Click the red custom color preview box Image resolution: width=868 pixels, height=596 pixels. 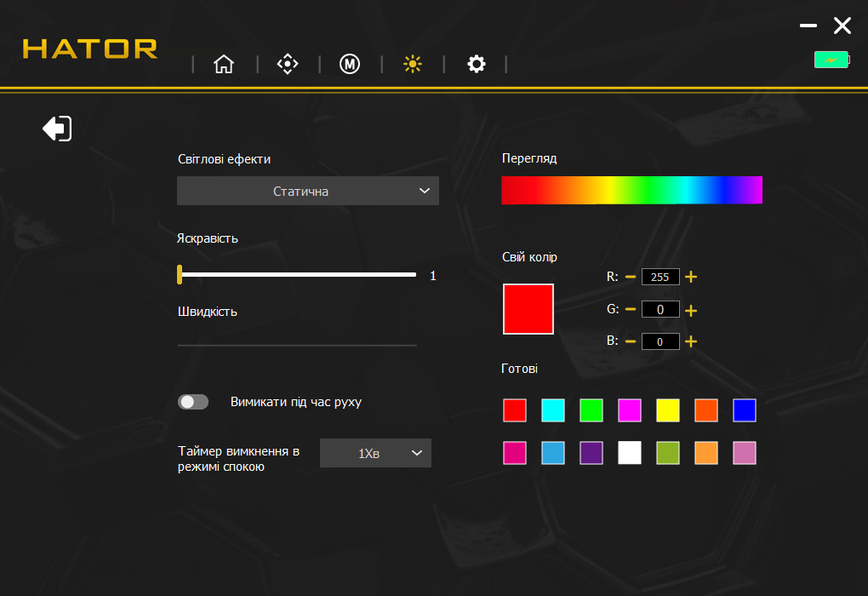pyautogui.click(x=528, y=309)
